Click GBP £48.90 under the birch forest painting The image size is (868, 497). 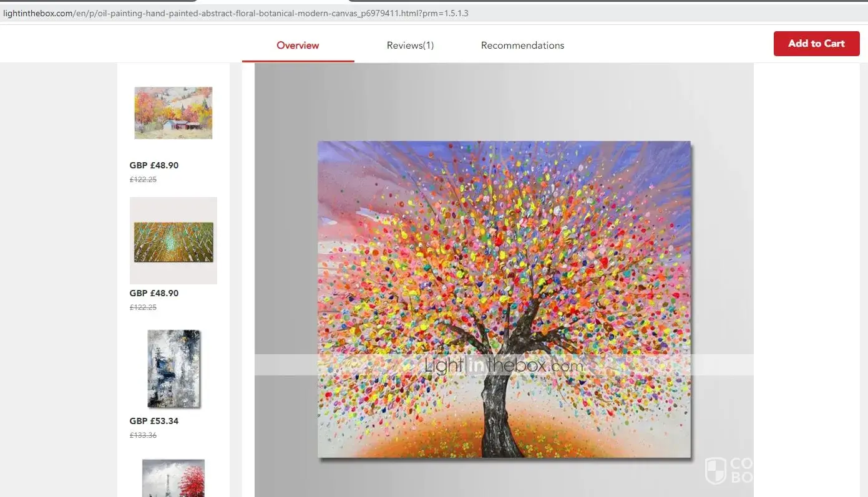[x=154, y=293]
